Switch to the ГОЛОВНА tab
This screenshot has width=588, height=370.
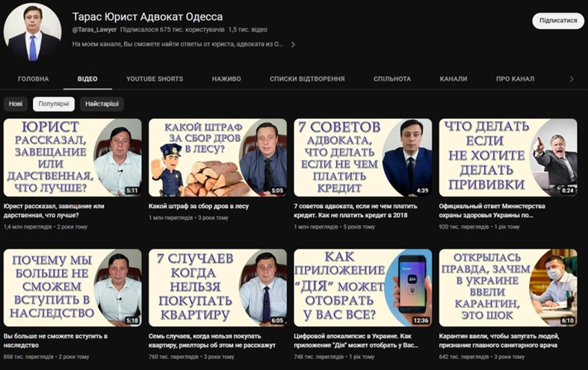tap(34, 78)
